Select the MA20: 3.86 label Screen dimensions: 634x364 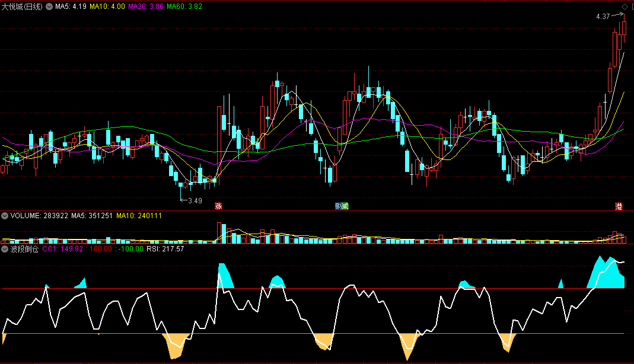click(x=145, y=7)
